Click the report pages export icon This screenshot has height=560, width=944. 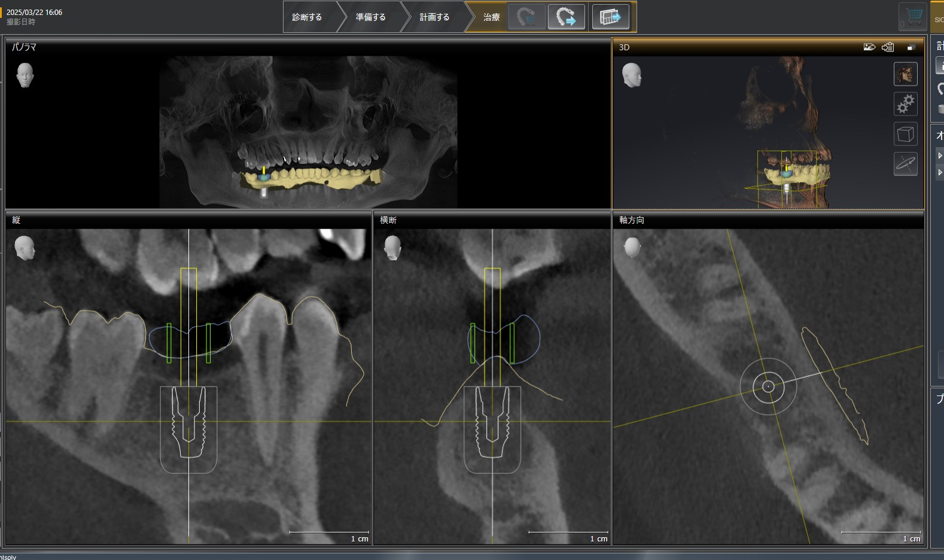coord(610,17)
